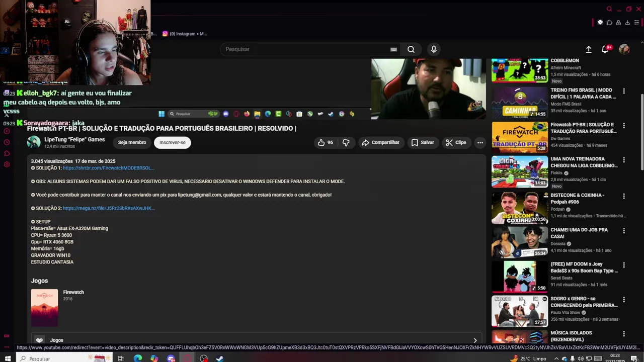
Task: Expand the Jogos section arrow
Action: tap(475, 340)
